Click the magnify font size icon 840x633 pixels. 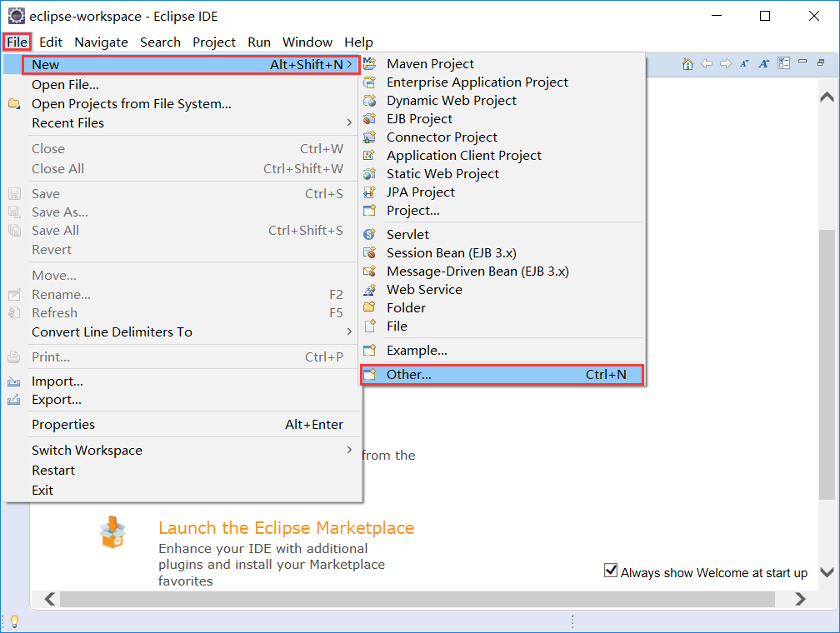[764, 64]
